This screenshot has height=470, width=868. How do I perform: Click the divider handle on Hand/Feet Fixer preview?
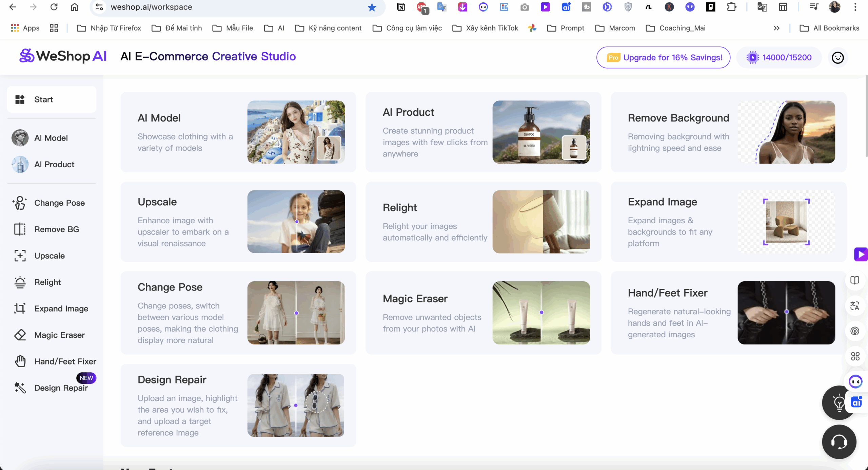tap(787, 312)
